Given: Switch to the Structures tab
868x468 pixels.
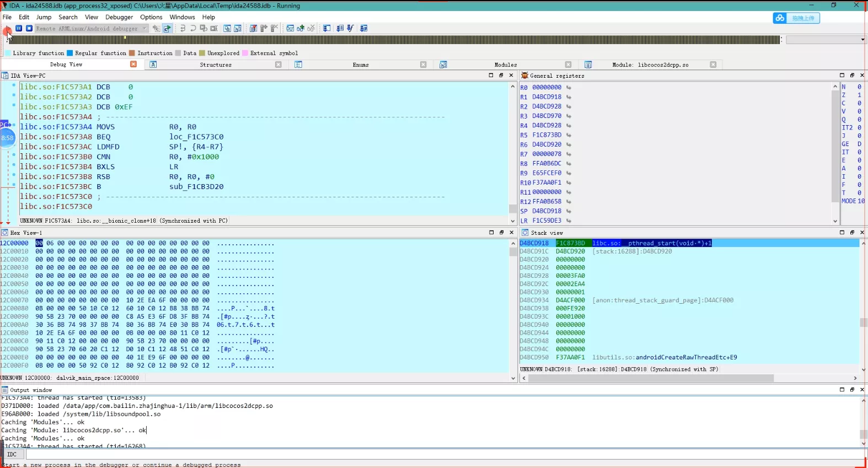Looking at the screenshot, I should (x=216, y=65).
